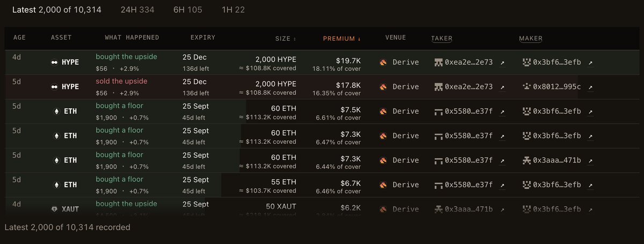Click the MAKER column header
The height and width of the screenshot is (244, 644).
tap(531, 39)
